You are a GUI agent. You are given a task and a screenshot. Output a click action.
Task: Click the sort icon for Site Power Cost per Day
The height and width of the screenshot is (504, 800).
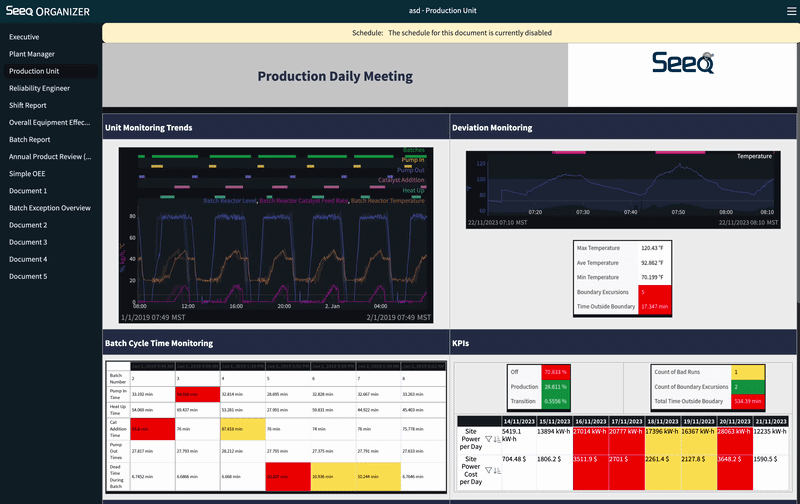(497, 470)
